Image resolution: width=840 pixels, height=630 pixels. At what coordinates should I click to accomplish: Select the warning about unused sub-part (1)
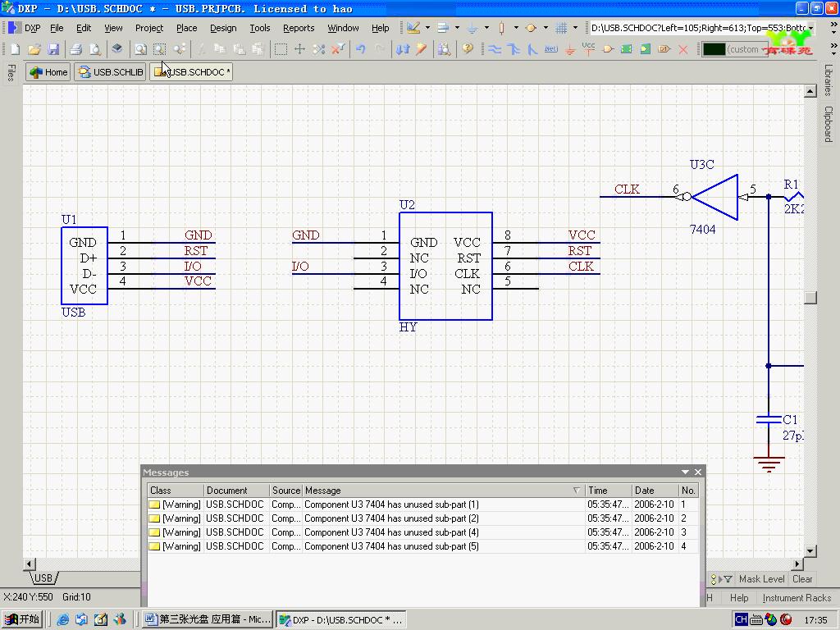point(422,504)
